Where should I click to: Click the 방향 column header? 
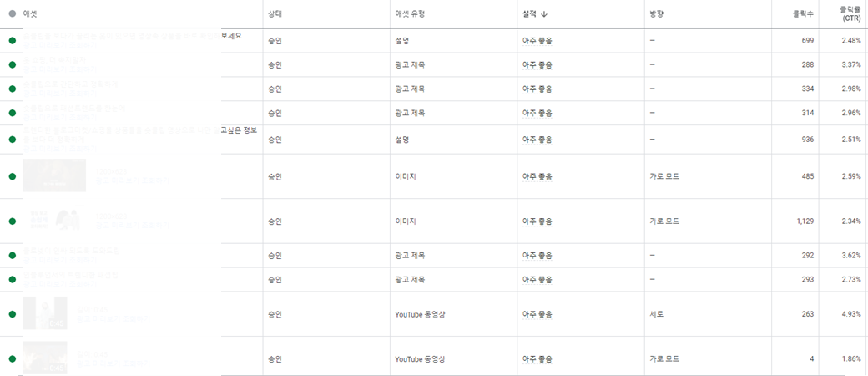pos(657,14)
